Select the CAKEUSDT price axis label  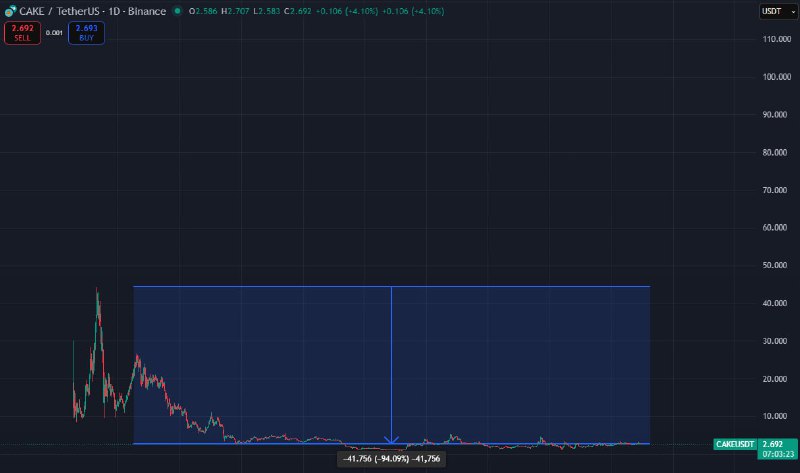735,443
